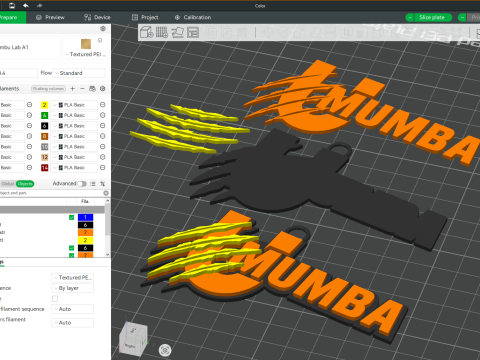
Task: Click the compare presets icon after list icon
Action: (102, 184)
